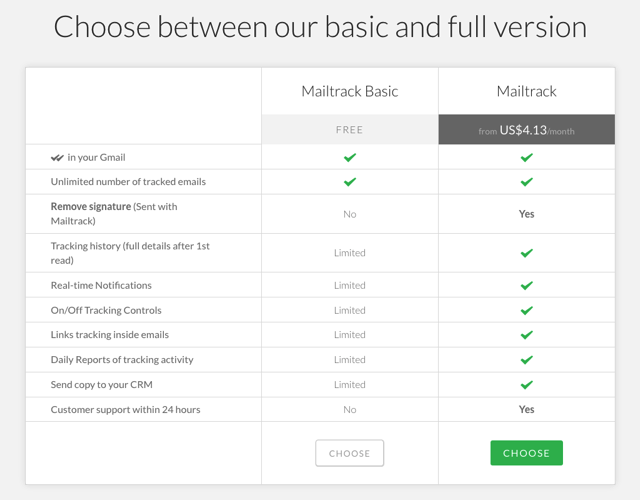
Task: Click the 'Tracking history' feature label
Action: [x=130, y=253]
